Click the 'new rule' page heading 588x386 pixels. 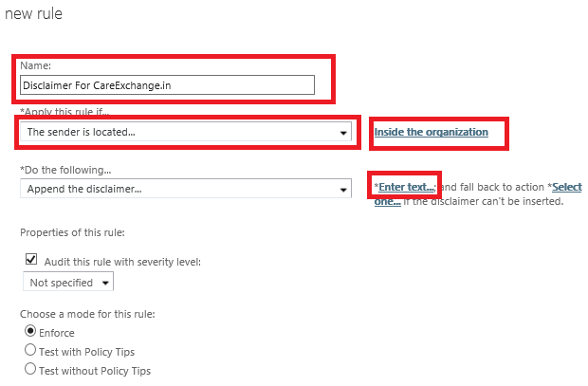click(x=33, y=13)
